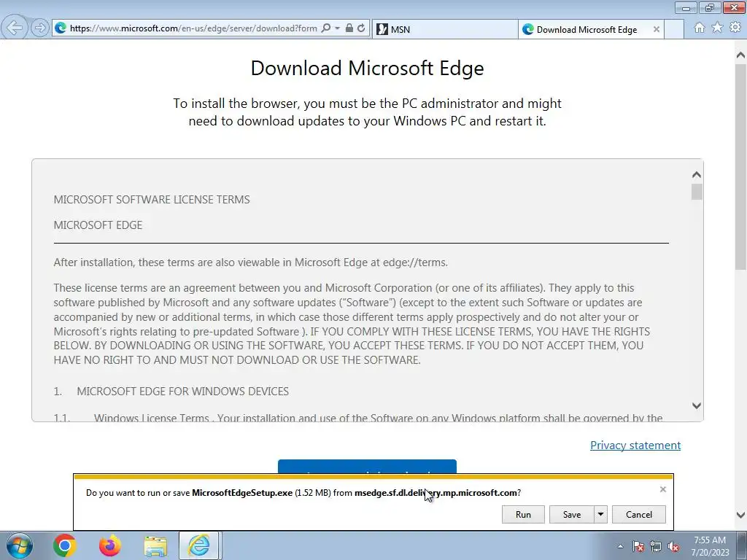The image size is (747, 560).
Task: Show hidden tray icons arrow
Action: point(620,546)
